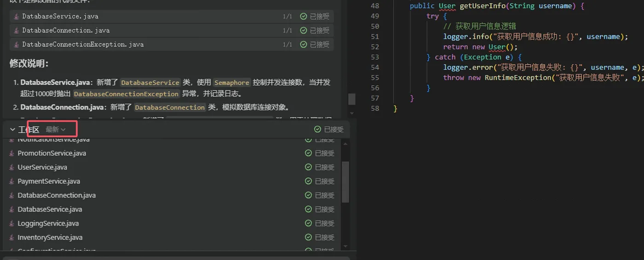644x260 pixels.
Task: Click 已接受 label in 工作区 header
Action: 334,130
